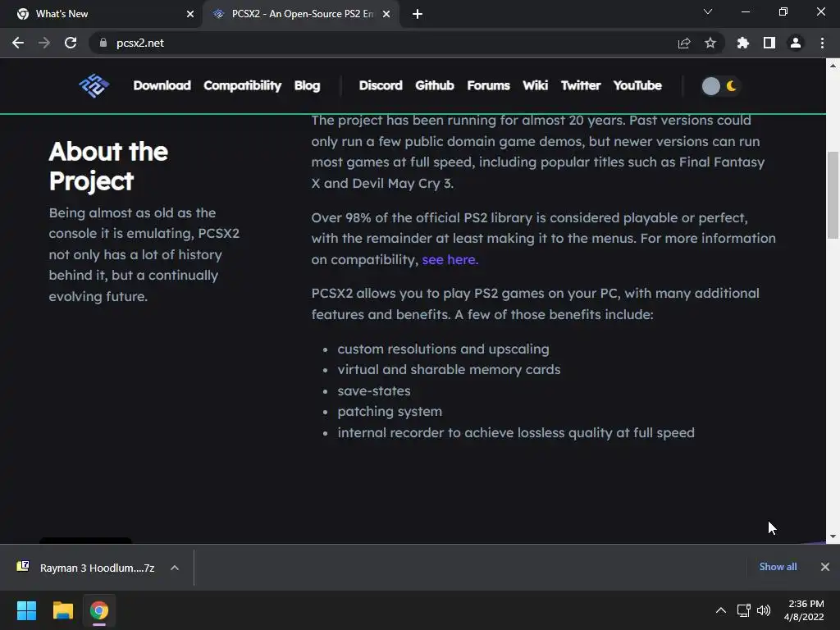Open the Twitter link
The width and height of the screenshot is (840, 630).
[581, 85]
